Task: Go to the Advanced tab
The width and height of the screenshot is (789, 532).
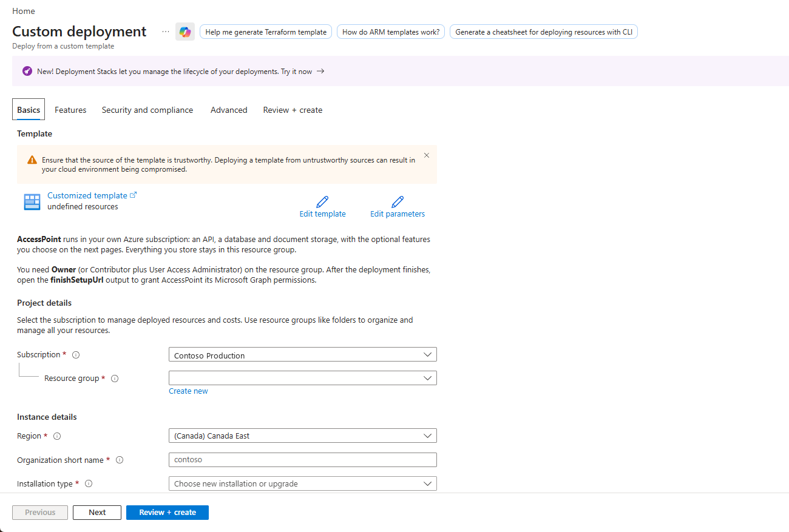Action: pos(229,110)
